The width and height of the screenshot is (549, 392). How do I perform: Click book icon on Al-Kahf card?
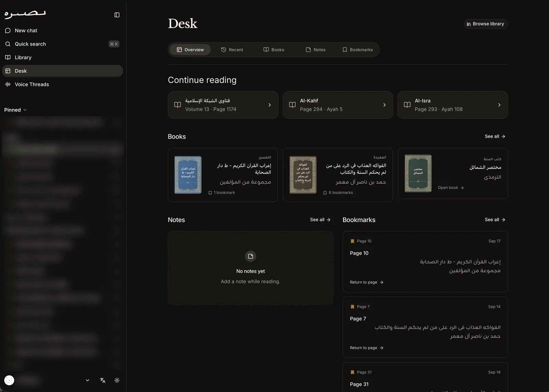292,105
